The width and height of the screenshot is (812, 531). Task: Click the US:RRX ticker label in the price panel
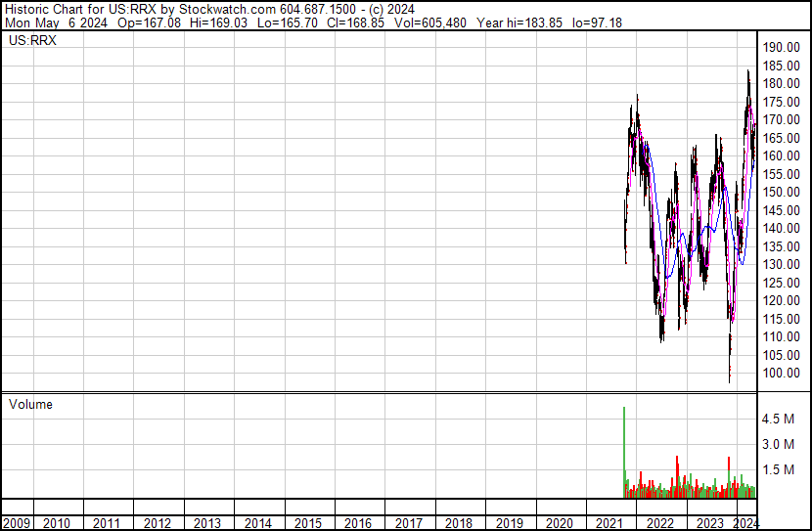coord(32,42)
